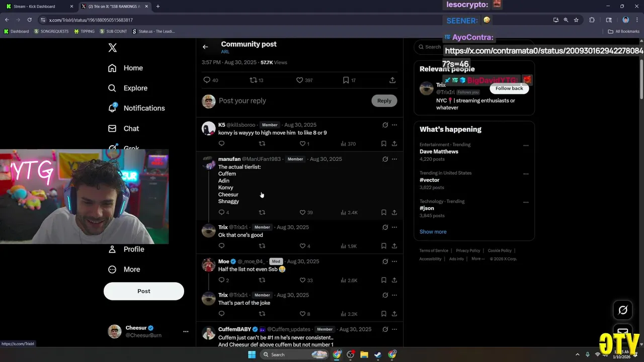Open options for Dave Matthews trend

pyautogui.click(x=526, y=145)
